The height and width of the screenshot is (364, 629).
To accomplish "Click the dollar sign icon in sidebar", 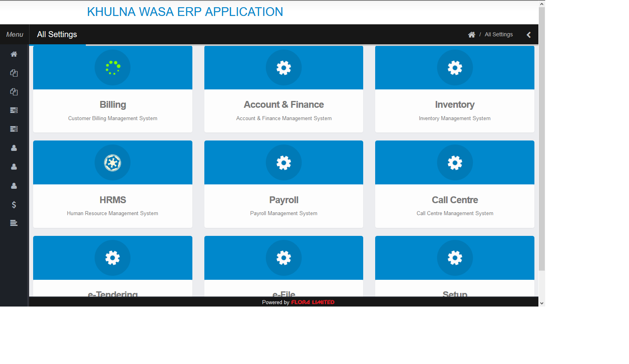I will point(14,205).
